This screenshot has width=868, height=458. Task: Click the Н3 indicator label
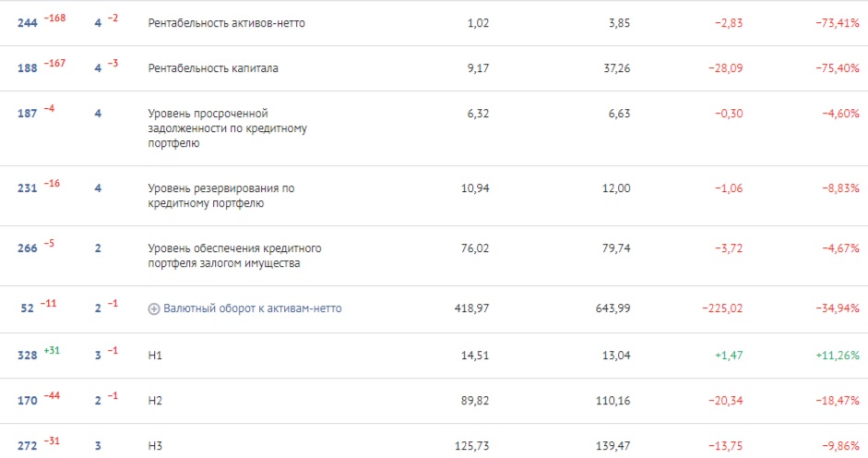(154, 446)
